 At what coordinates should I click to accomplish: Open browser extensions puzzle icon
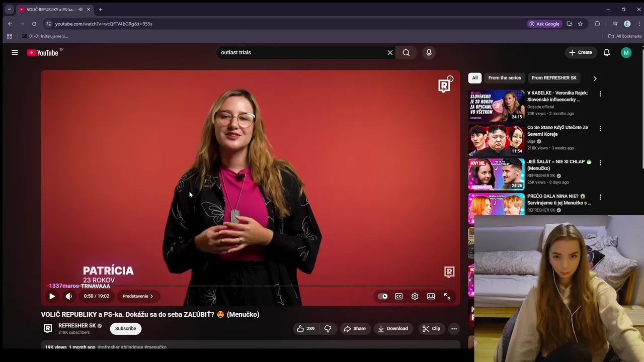pyautogui.click(x=597, y=24)
